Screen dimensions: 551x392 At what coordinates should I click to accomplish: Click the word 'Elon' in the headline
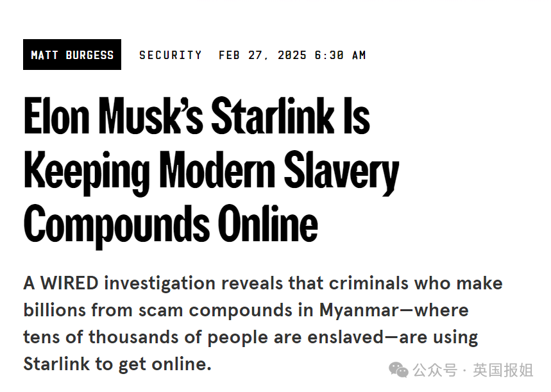pos(56,115)
